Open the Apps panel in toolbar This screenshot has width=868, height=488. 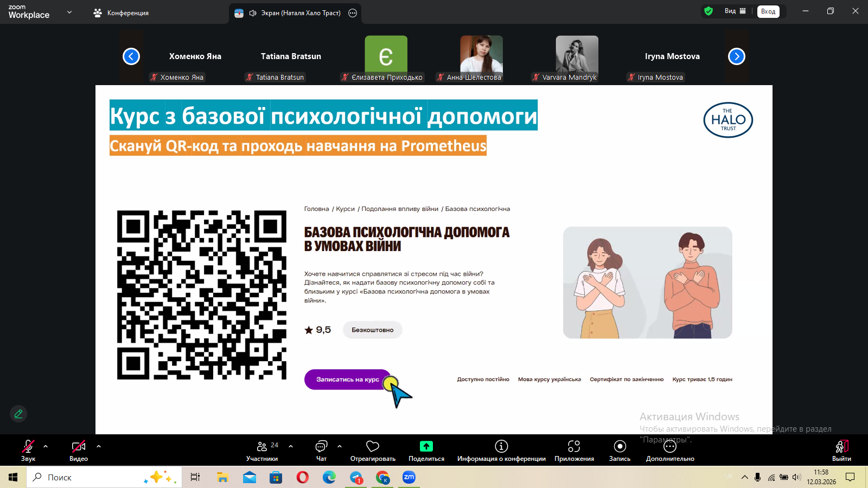click(x=574, y=446)
